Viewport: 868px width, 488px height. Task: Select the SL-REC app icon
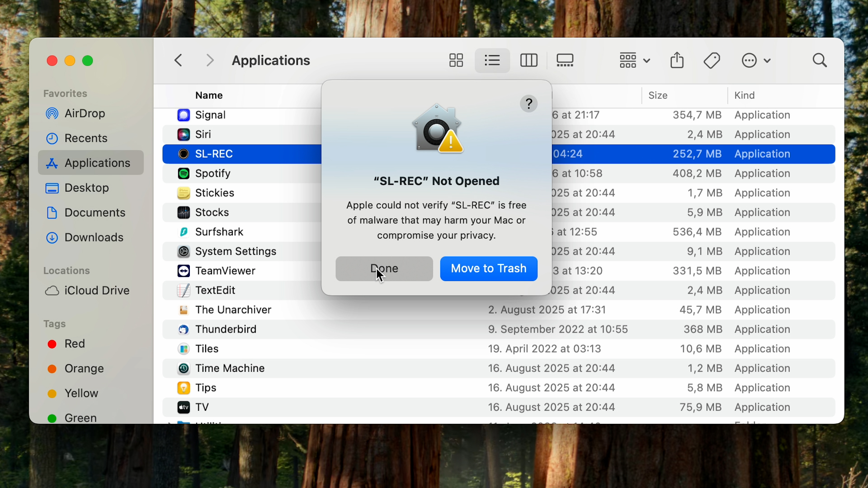point(183,154)
